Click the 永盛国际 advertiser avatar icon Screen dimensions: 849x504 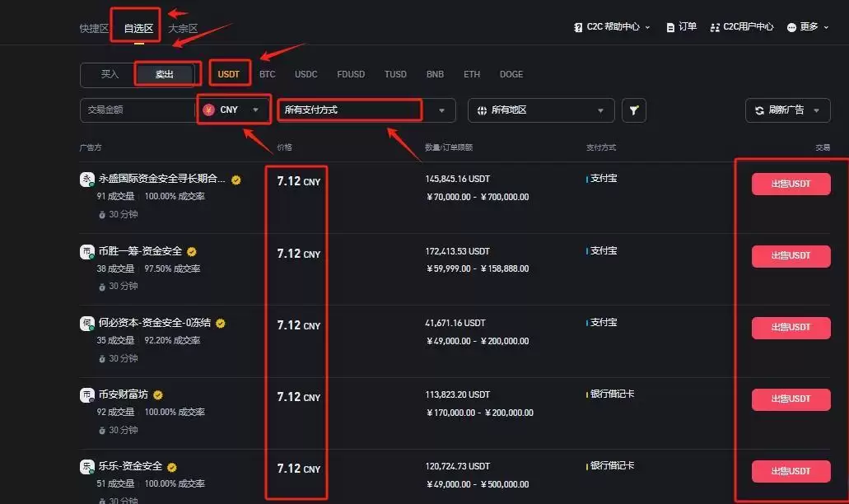click(87, 178)
